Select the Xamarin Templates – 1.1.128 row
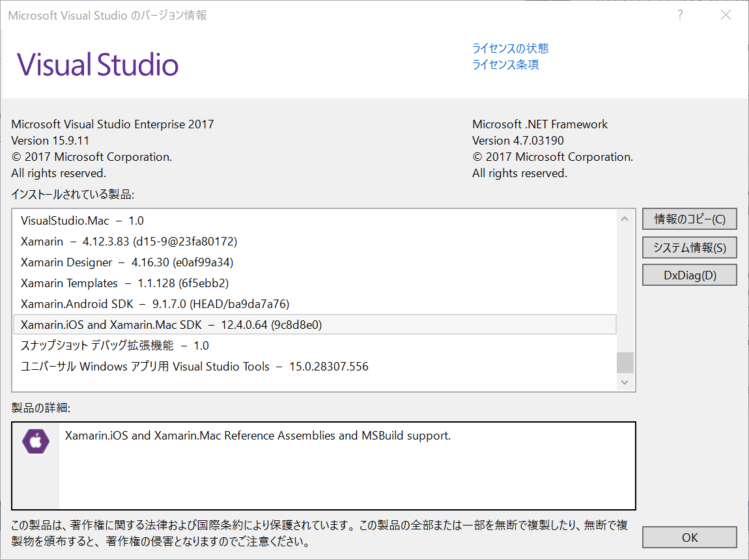749x560 pixels. pos(315,283)
